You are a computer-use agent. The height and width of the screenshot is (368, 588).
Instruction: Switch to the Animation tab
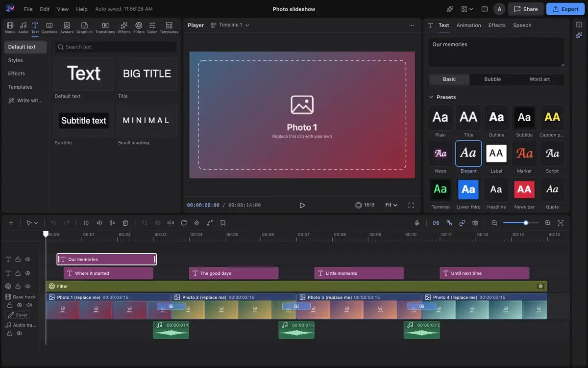pos(468,25)
